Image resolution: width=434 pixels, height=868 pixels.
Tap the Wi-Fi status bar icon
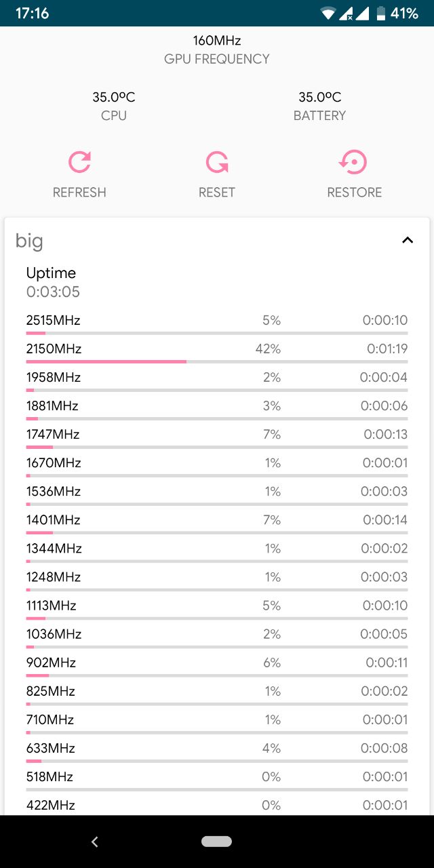329,13
